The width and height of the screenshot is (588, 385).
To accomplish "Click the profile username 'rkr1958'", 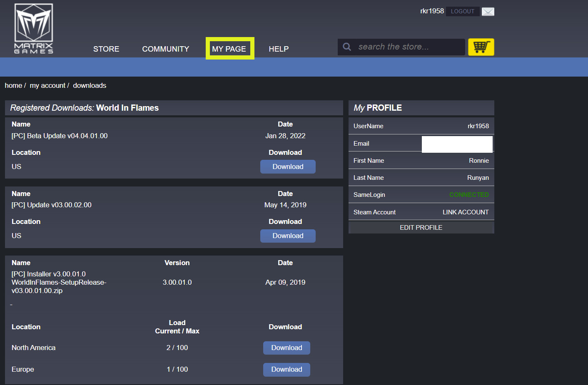I will (478, 126).
